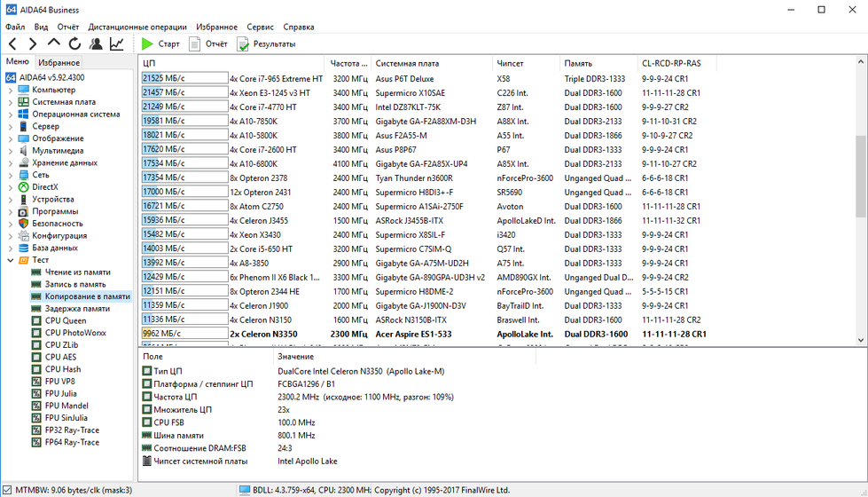868x497 pixels.
Task: Open the user icon in toolbar
Action: pyautogui.click(x=96, y=43)
